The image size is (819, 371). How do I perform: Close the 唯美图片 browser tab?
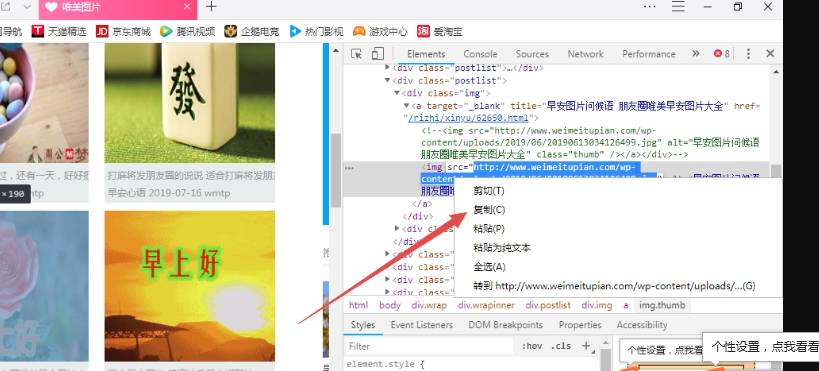188,7
